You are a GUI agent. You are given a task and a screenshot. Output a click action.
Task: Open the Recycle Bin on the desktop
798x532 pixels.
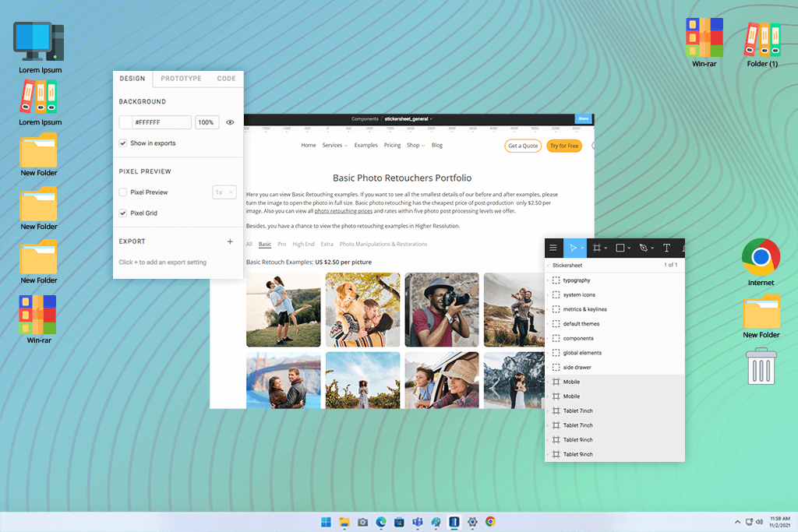[x=761, y=366]
